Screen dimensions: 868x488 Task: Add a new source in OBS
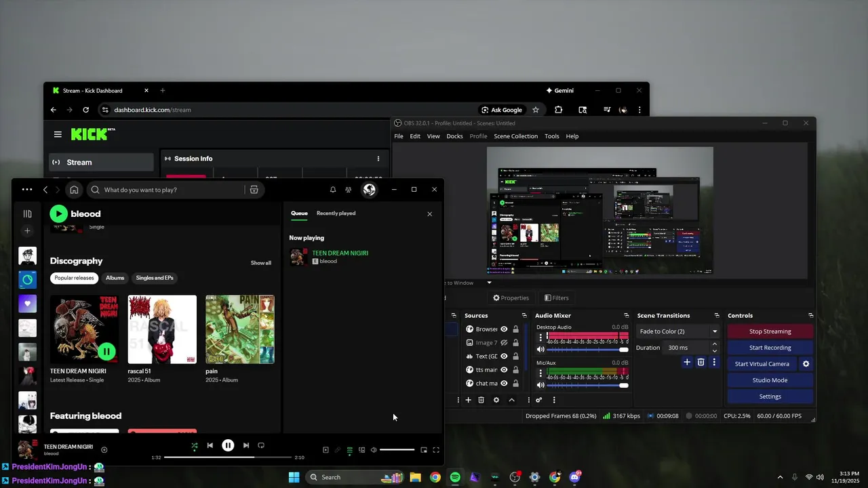[x=468, y=400]
